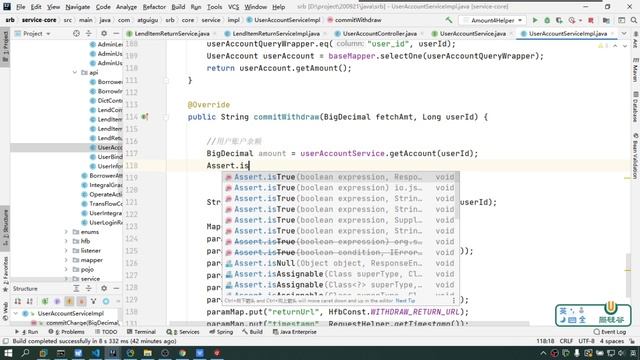640x360 pixels.
Task: Start debugging with the green bug icon
Action: (x=547, y=20)
